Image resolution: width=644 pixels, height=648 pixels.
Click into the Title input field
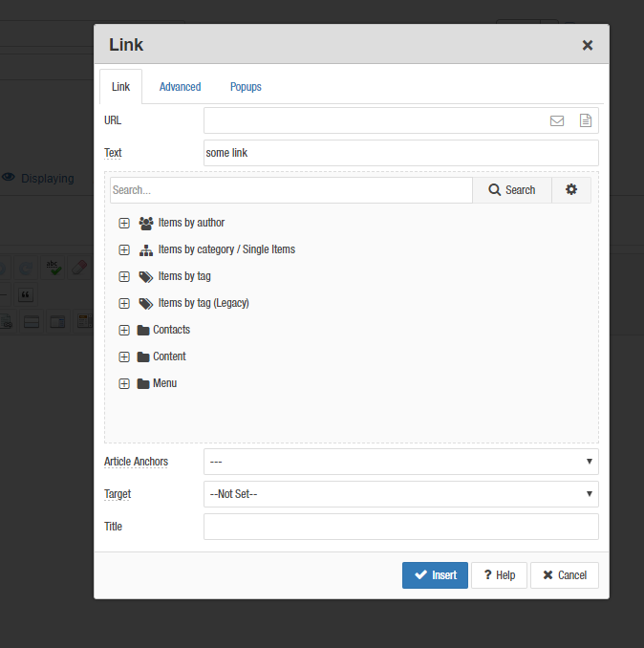[x=400, y=527]
